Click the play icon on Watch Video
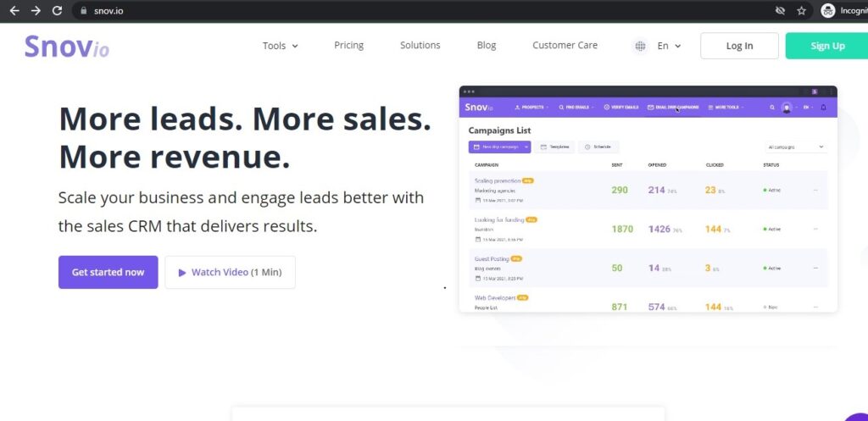Viewport: 868px width, 421px height. (x=182, y=273)
